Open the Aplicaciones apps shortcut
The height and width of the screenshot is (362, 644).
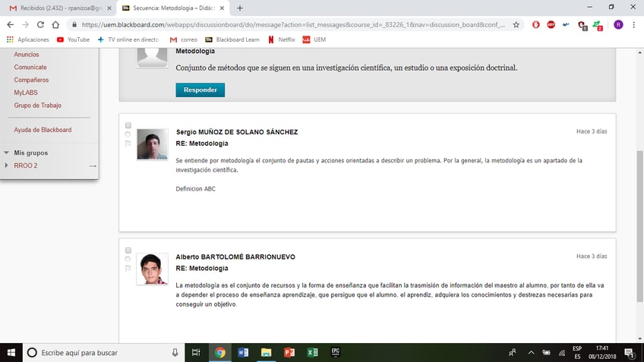pos(27,39)
